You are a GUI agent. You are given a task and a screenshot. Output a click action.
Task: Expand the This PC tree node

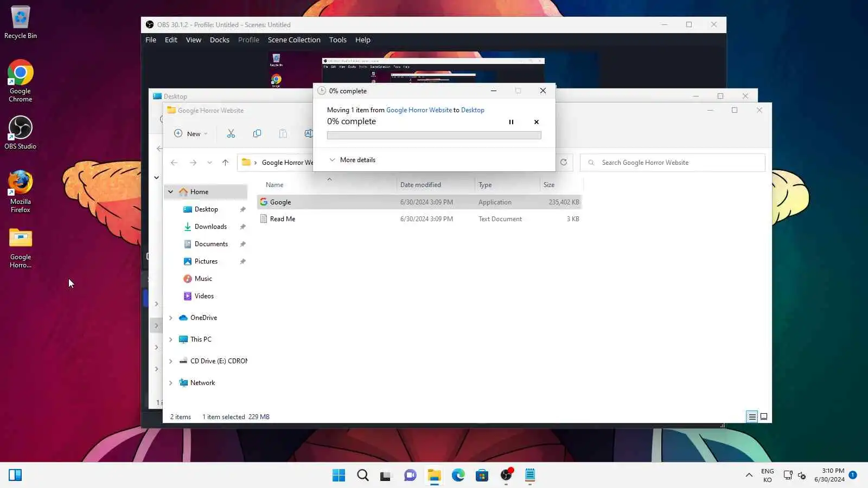pos(170,339)
